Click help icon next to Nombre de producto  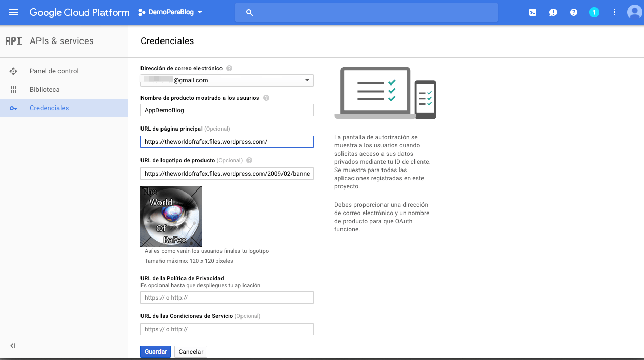pyautogui.click(x=266, y=98)
